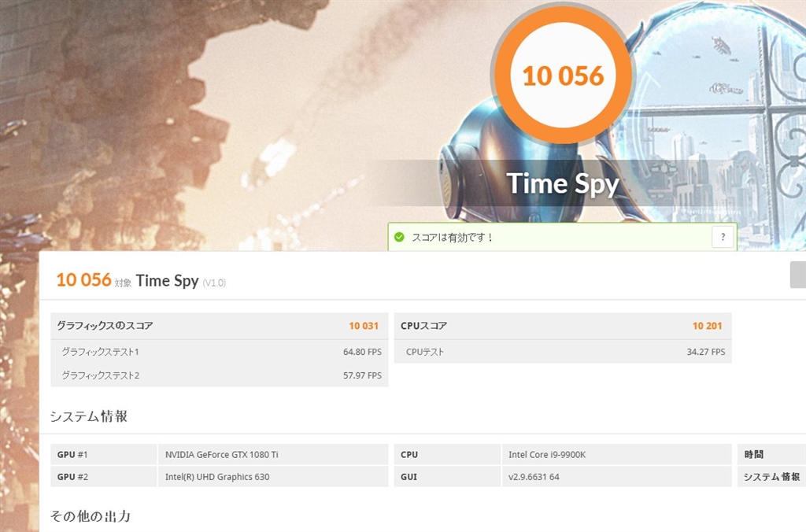Screen dimensions: 806x532
Task: Click the gray button beside the score heading
Action: 798,275
